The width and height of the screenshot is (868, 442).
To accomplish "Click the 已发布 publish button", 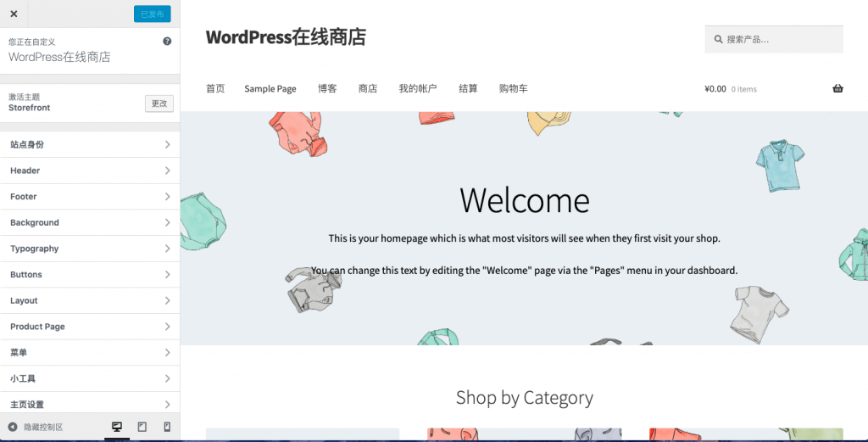I will (x=153, y=14).
